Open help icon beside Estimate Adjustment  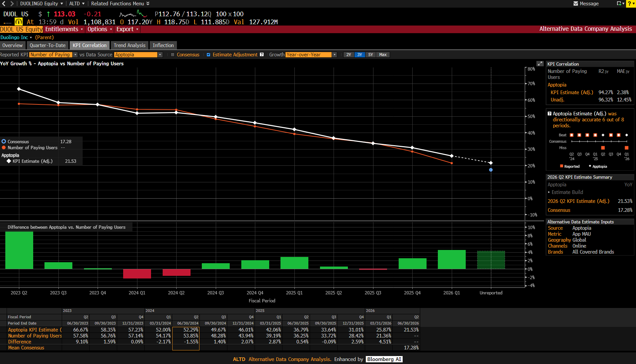pos(262,55)
